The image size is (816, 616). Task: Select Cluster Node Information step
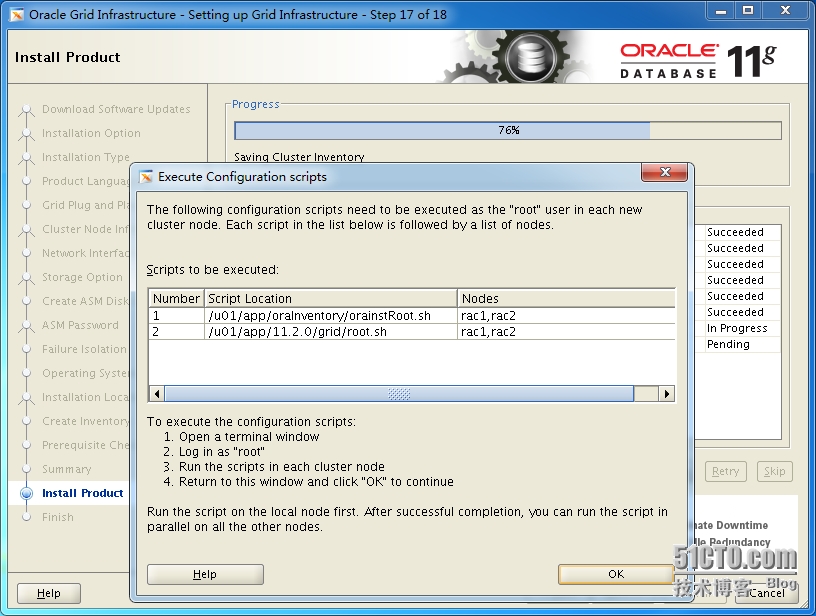tap(85, 229)
